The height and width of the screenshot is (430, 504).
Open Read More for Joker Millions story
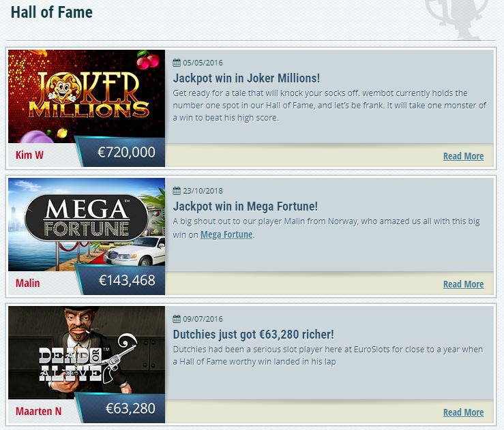[463, 156]
